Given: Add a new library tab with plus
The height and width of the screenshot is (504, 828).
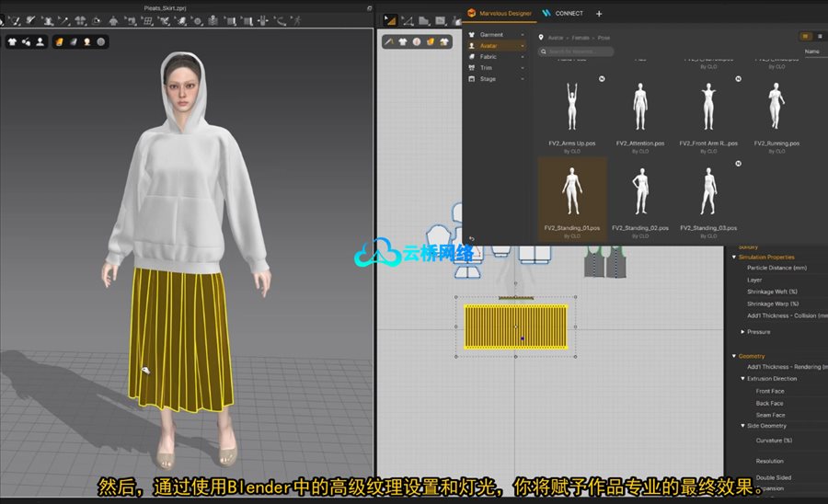Looking at the screenshot, I should pyautogui.click(x=599, y=13).
